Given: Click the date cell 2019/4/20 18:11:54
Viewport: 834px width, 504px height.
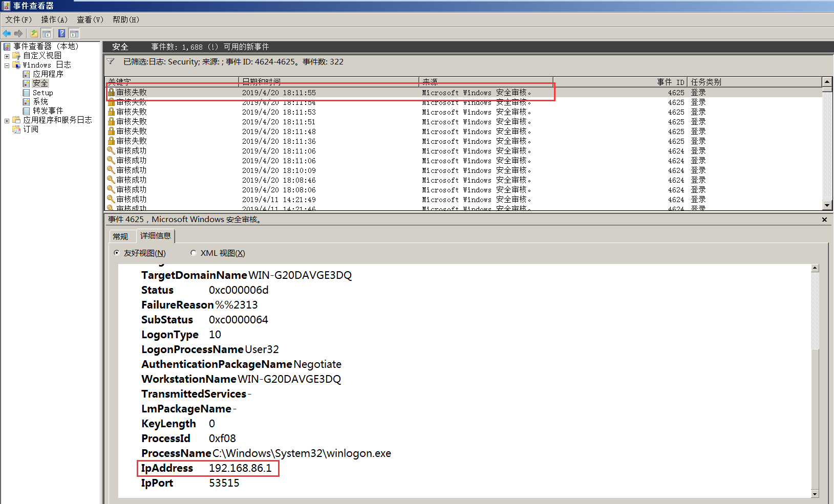Looking at the screenshot, I should coord(279,102).
